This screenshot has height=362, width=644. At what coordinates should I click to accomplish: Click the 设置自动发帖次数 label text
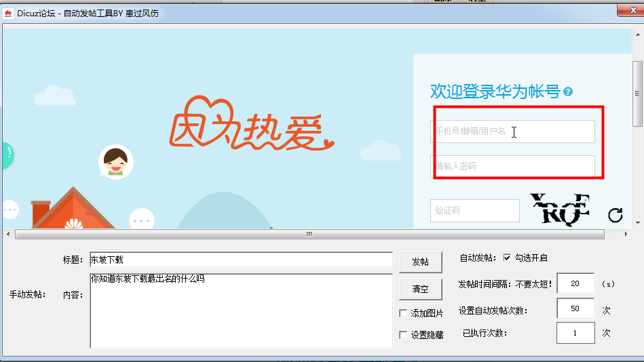pyautogui.click(x=493, y=310)
